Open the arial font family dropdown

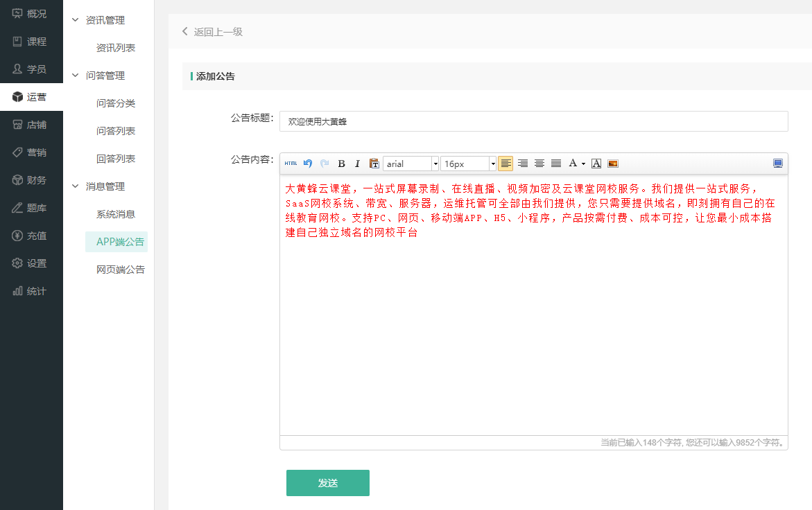point(411,164)
